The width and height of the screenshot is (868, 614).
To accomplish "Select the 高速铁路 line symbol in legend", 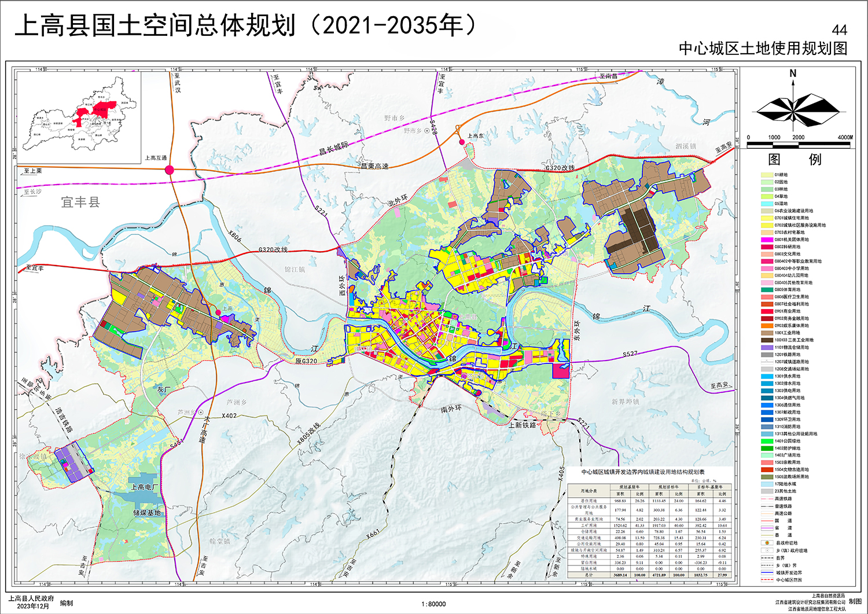I will pos(767,499).
